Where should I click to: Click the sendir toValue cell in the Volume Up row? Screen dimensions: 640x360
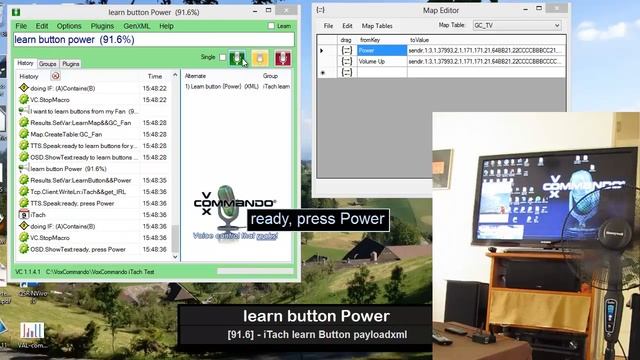pos(486,62)
